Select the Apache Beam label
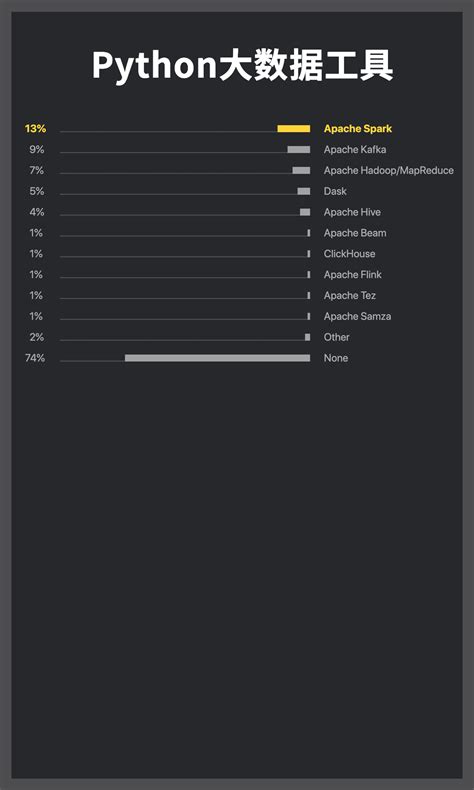Screen dimensions: 474x790 tap(355, 233)
